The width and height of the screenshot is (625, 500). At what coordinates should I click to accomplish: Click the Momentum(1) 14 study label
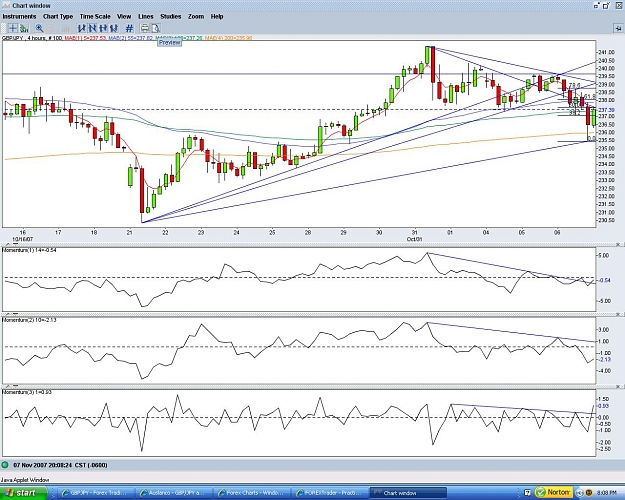pos(29,250)
